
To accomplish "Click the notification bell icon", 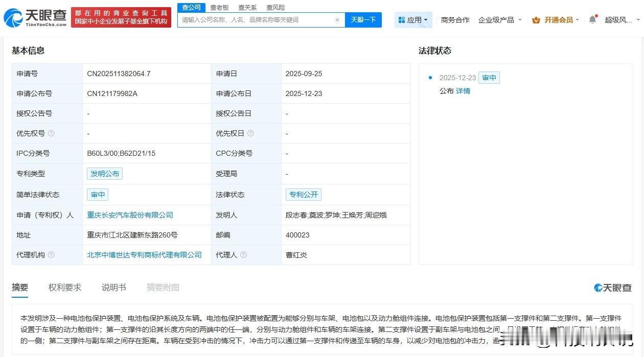I will [x=592, y=19].
